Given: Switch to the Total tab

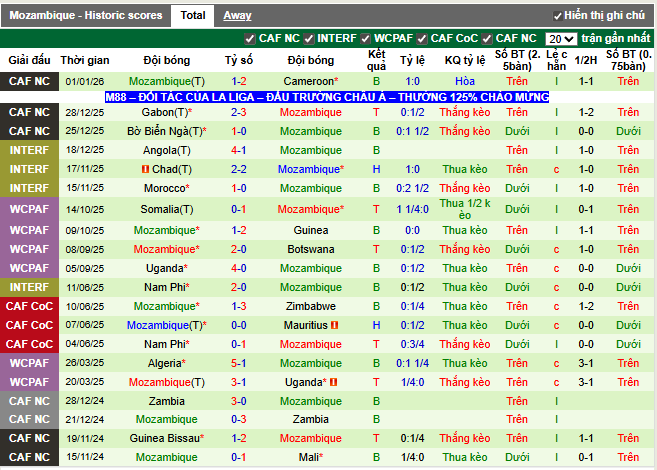Looking at the screenshot, I should tap(193, 15).
